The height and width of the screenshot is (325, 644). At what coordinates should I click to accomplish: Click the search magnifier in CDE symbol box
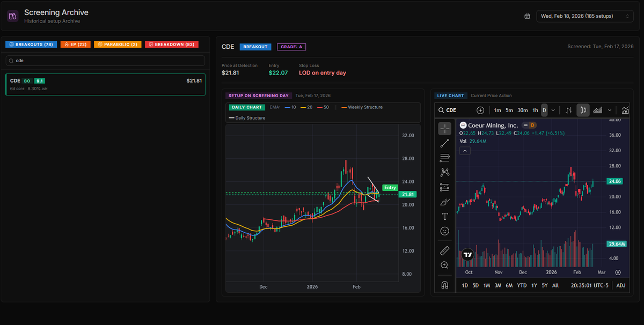pos(441,110)
